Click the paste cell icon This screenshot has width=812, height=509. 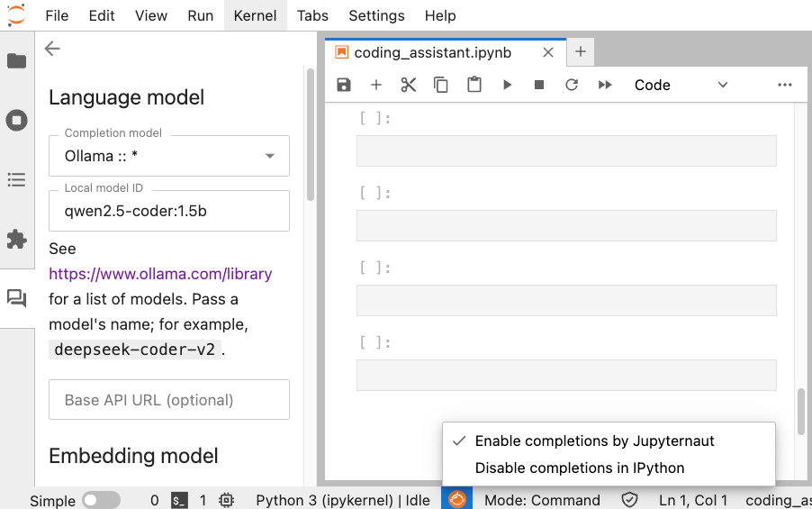point(474,85)
